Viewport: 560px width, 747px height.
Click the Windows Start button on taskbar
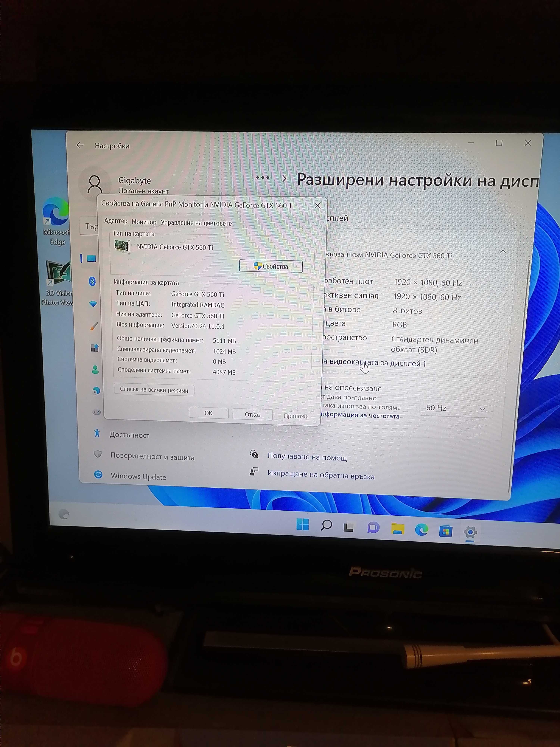point(302,524)
